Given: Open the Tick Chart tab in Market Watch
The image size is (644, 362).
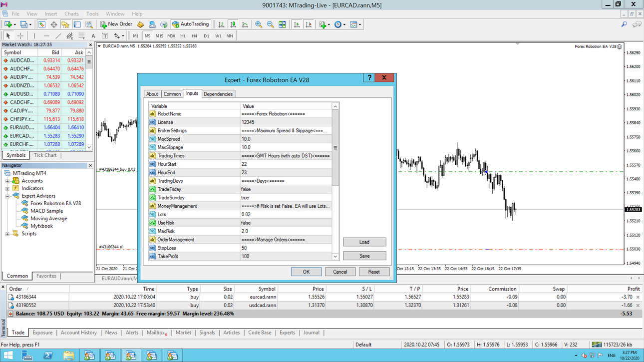Looking at the screenshot, I should [45, 155].
